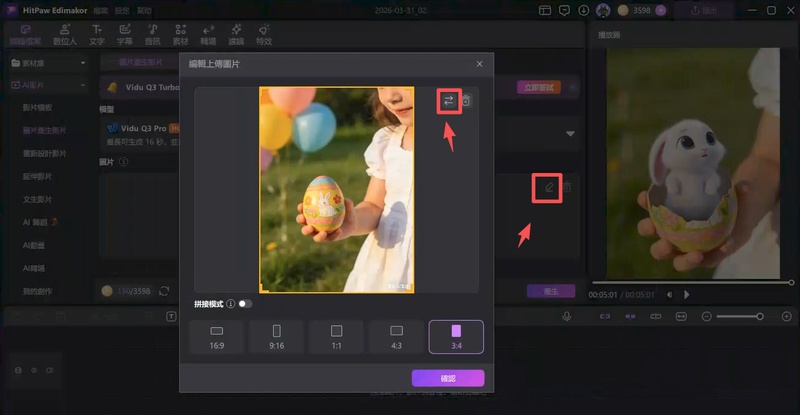
Task: Toggle the 拼接模式 switch
Action: coord(245,304)
